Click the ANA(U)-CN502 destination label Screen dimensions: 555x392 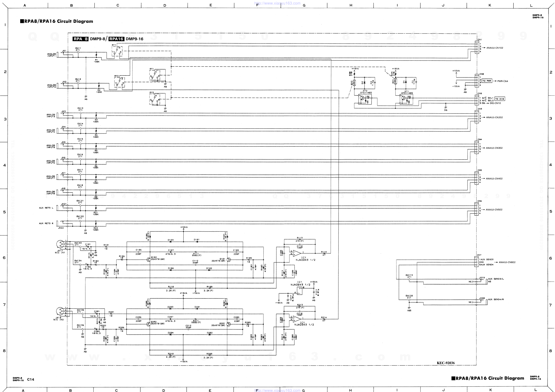click(x=494, y=210)
